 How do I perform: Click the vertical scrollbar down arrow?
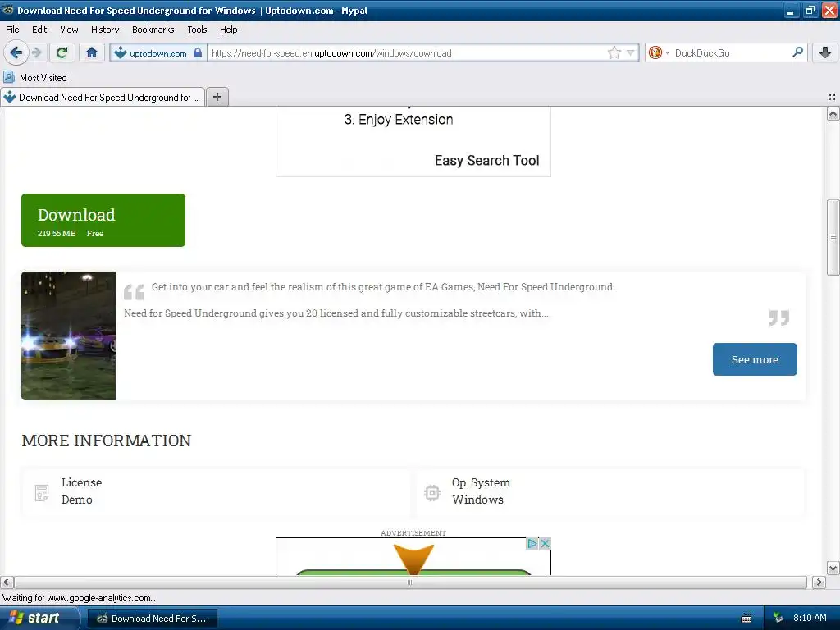coord(833,568)
